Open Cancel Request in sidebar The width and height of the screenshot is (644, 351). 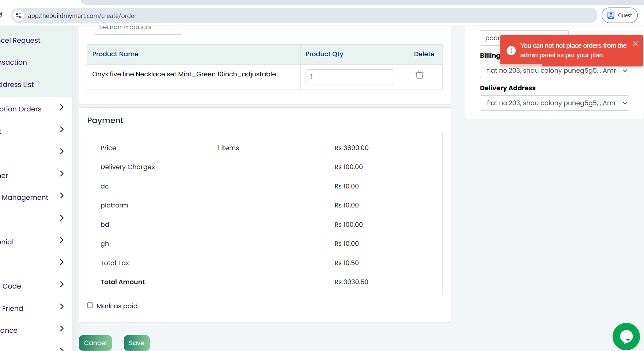point(20,41)
